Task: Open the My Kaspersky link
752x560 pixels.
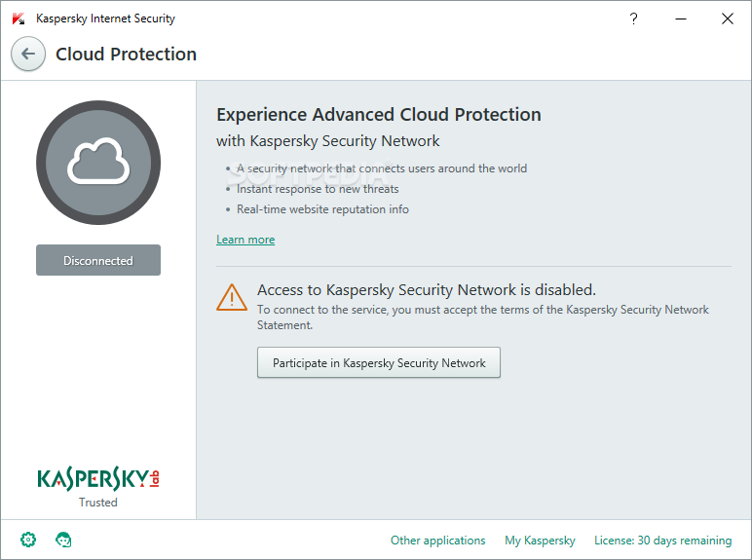Action: tap(540, 541)
